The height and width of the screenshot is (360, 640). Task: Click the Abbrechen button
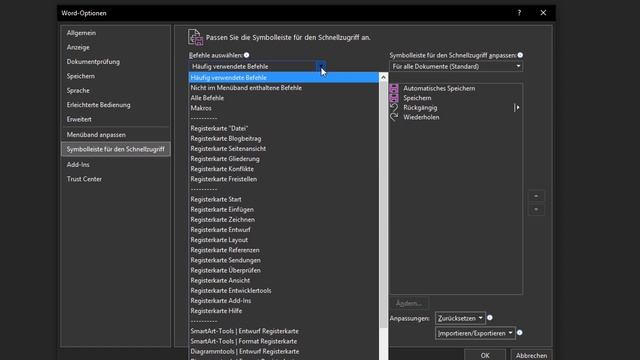[x=531, y=355]
